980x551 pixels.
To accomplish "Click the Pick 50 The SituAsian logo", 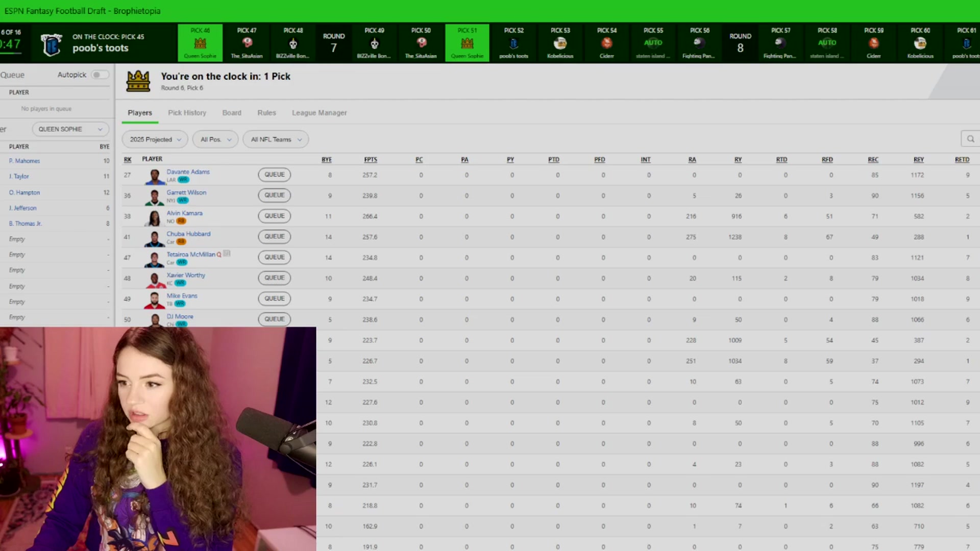I will [421, 43].
